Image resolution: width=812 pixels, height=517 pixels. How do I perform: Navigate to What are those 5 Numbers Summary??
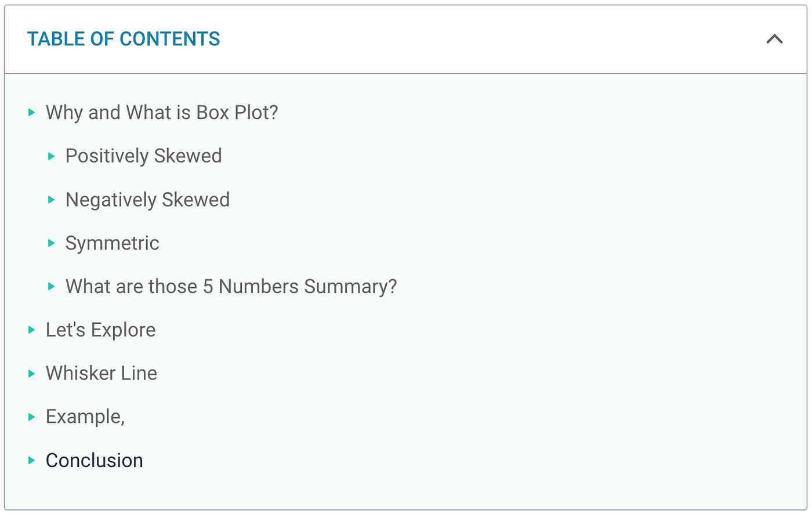[231, 287]
